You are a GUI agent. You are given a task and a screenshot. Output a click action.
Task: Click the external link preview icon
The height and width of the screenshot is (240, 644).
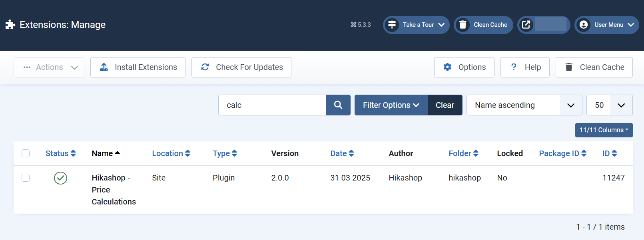point(526,25)
